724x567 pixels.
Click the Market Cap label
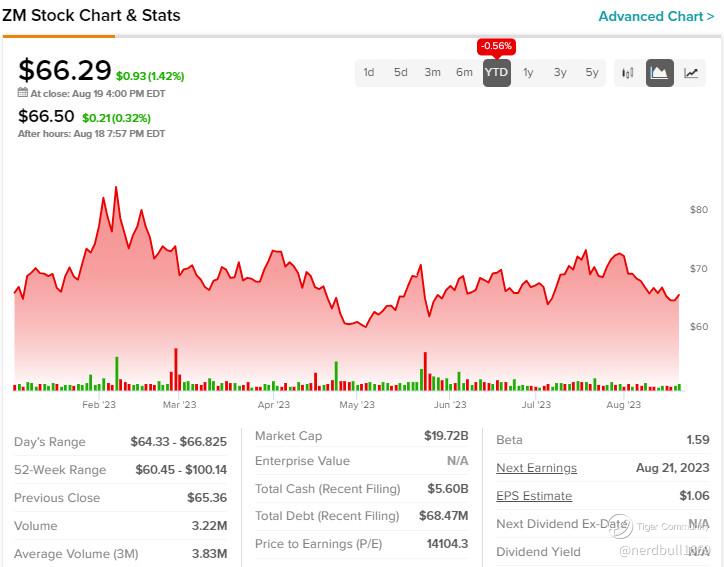tap(289, 436)
